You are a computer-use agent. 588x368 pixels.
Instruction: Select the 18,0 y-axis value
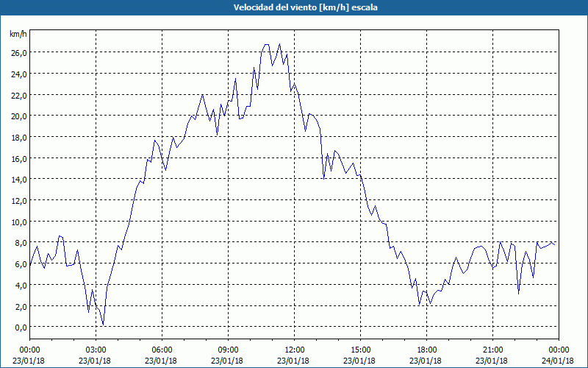pos(18,138)
